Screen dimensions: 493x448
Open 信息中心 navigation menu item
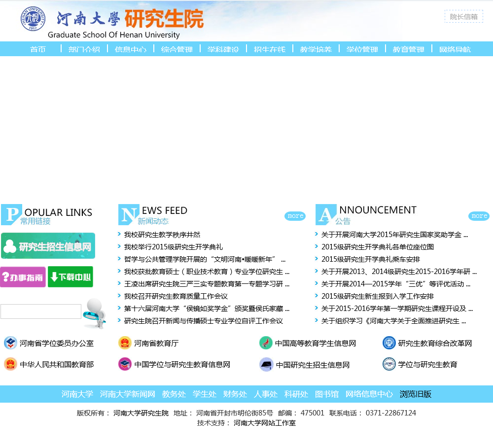[131, 49]
